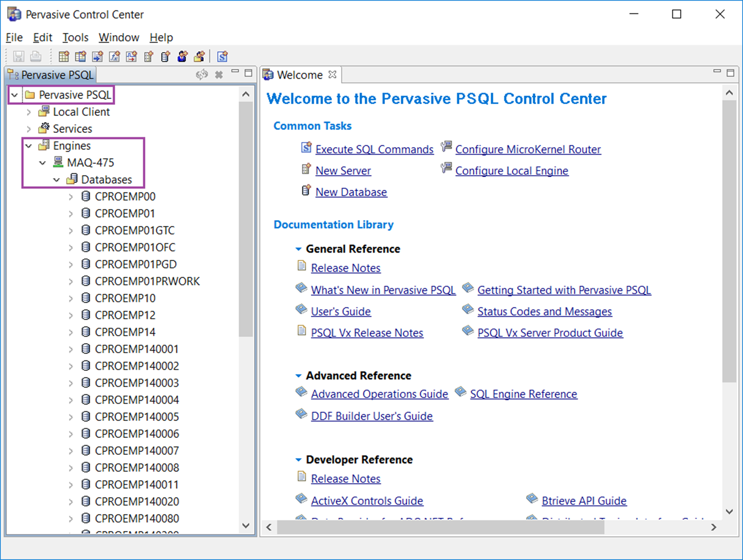Open the New Database link
The height and width of the screenshot is (560, 743).
coord(351,192)
